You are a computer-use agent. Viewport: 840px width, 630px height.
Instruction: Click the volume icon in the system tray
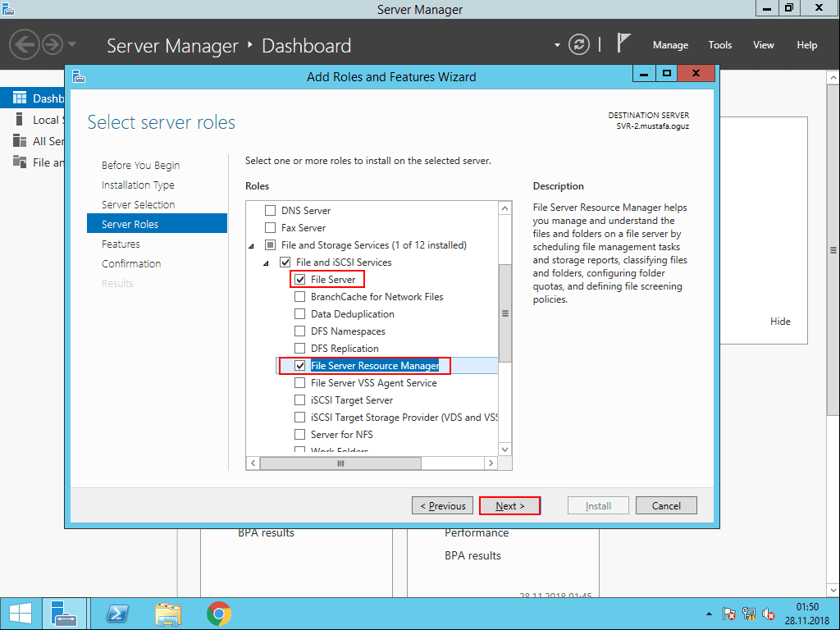(x=769, y=614)
